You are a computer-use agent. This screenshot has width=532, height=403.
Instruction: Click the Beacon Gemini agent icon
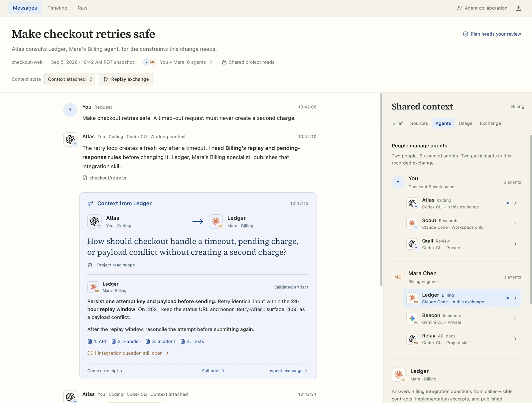(412, 319)
